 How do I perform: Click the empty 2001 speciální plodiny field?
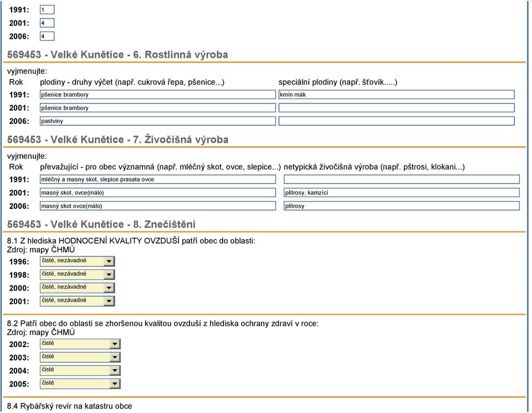(397, 108)
